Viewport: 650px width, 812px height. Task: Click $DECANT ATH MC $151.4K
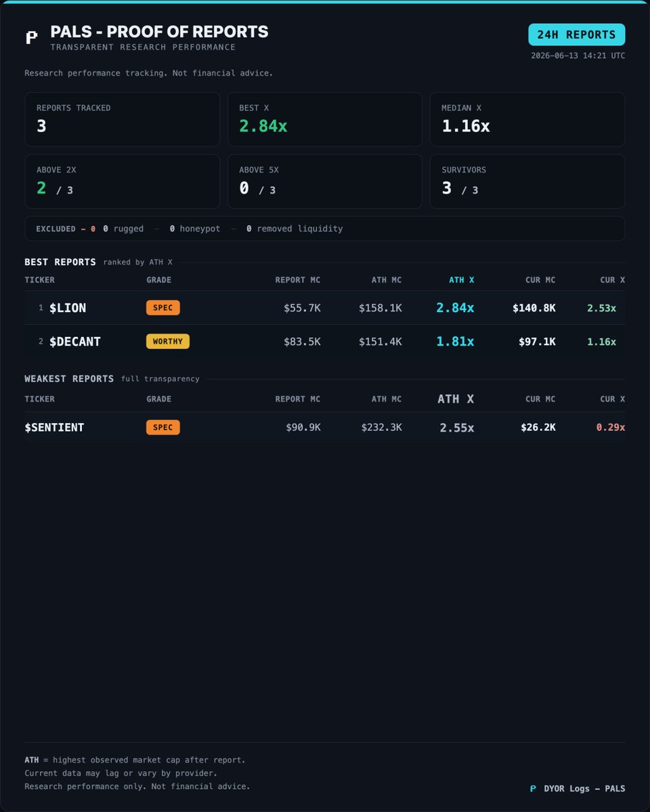[381, 342]
